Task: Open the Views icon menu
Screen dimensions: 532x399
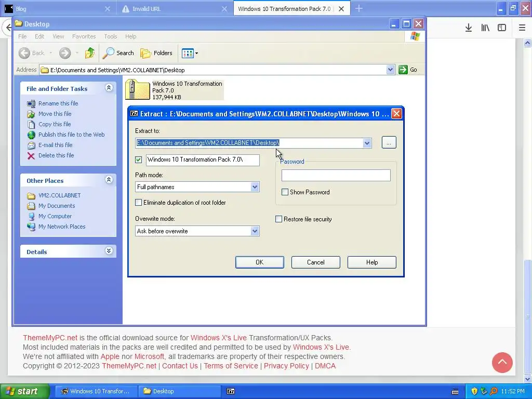Action: click(x=190, y=53)
